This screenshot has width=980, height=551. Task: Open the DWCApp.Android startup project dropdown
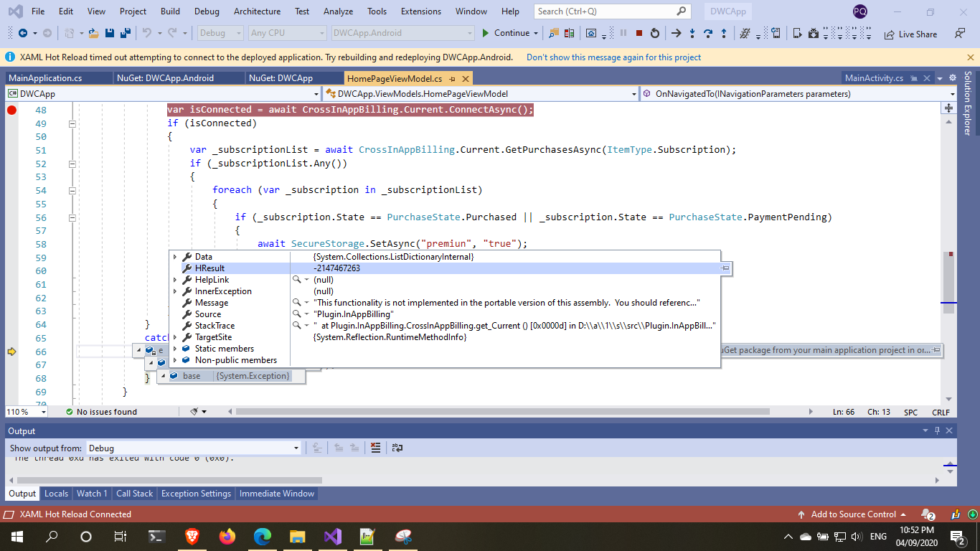point(402,33)
